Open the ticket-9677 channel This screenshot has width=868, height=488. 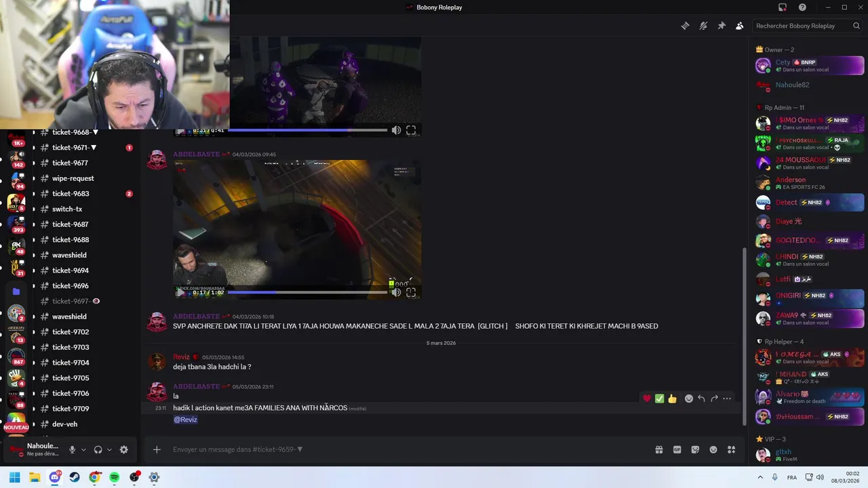pyautogui.click(x=71, y=163)
